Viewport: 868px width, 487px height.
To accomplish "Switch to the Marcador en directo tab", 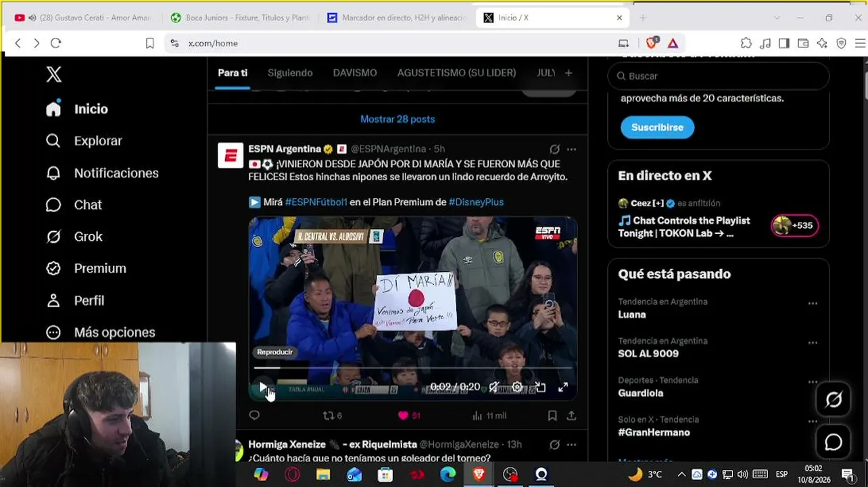I will pyautogui.click(x=397, y=18).
